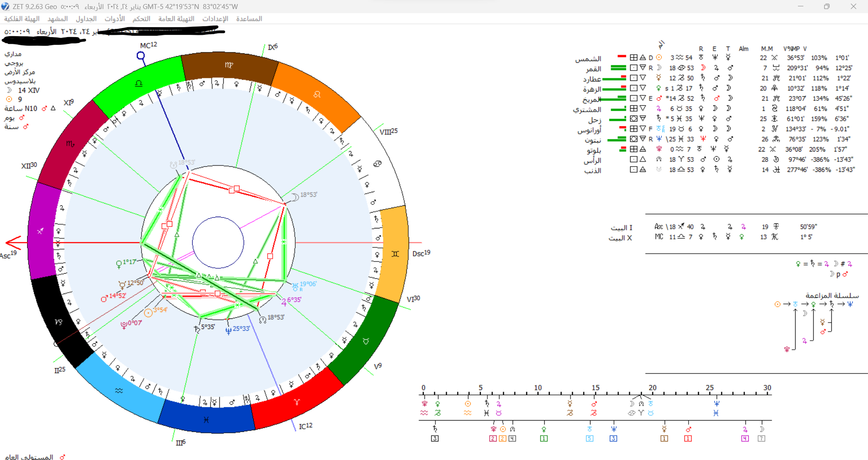Click the Neptune glyph labeled 25°33' in chart
The image size is (868, 460).
tap(228, 331)
